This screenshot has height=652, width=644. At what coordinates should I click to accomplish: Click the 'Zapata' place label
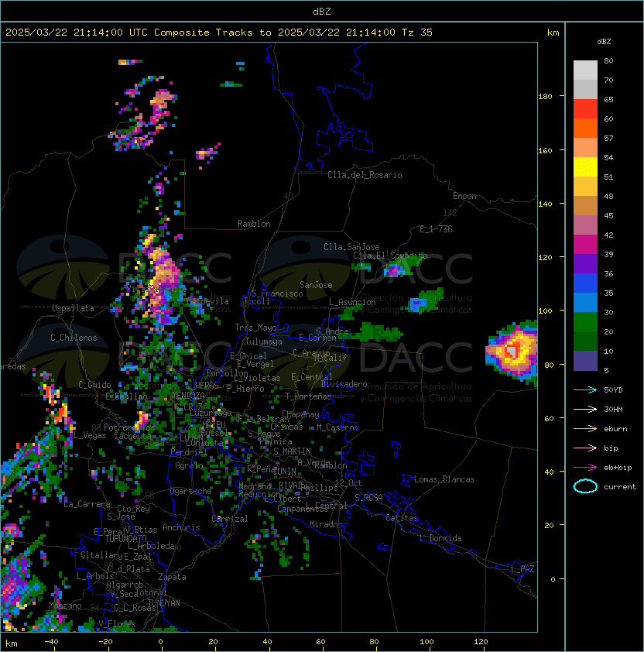tap(172, 577)
